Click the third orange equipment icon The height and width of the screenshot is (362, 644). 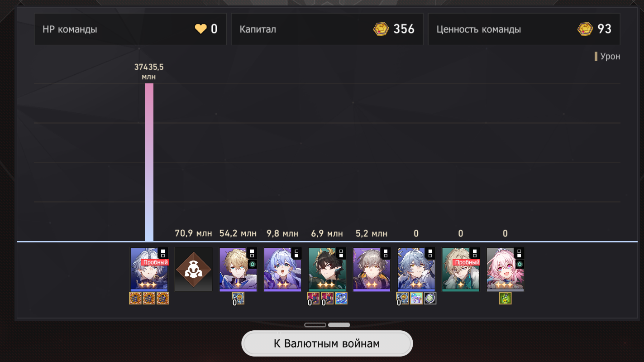(163, 298)
